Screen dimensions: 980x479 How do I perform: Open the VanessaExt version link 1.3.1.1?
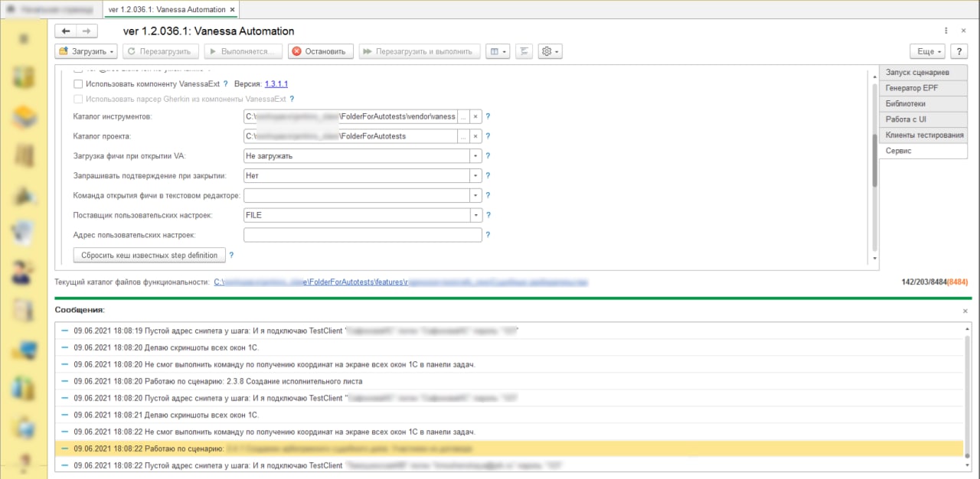[276, 84]
